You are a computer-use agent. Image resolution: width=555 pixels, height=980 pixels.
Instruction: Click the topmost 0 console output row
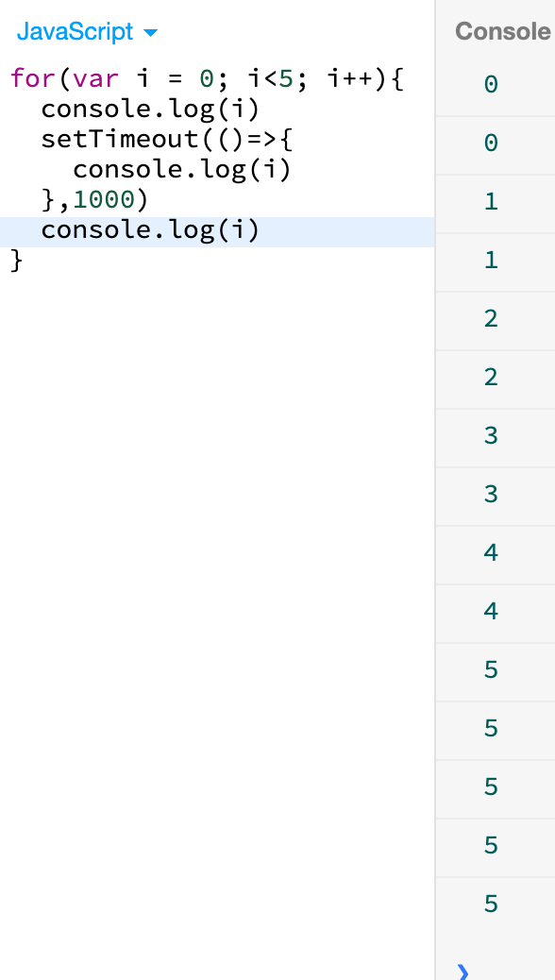click(x=495, y=85)
